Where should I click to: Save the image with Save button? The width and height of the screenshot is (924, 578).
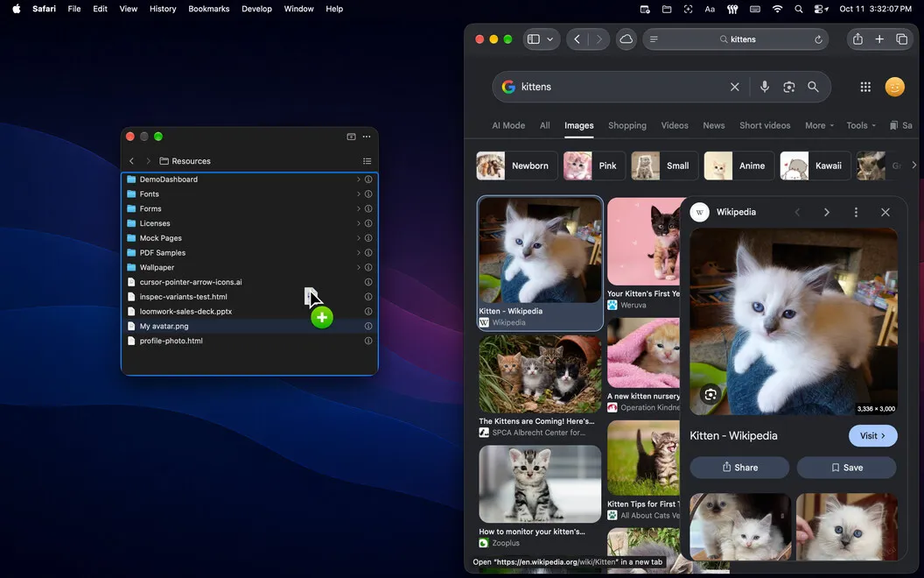[x=847, y=468]
